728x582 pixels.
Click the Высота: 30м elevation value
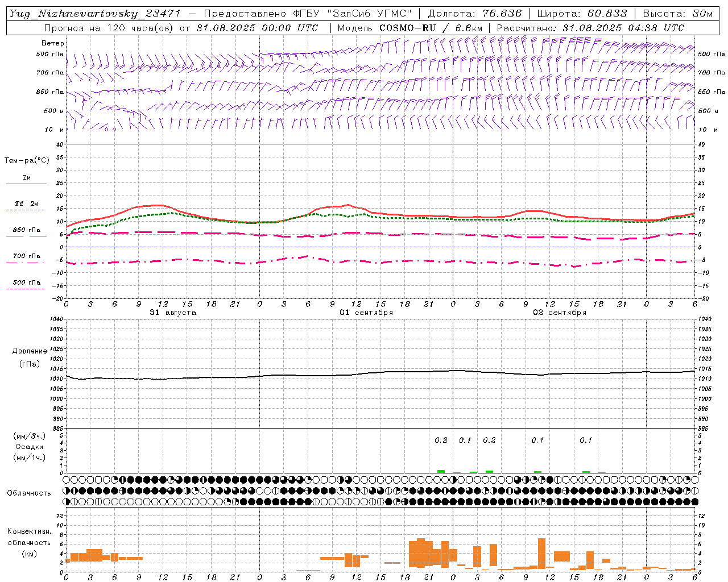pyautogui.click(x=678, y=14)
